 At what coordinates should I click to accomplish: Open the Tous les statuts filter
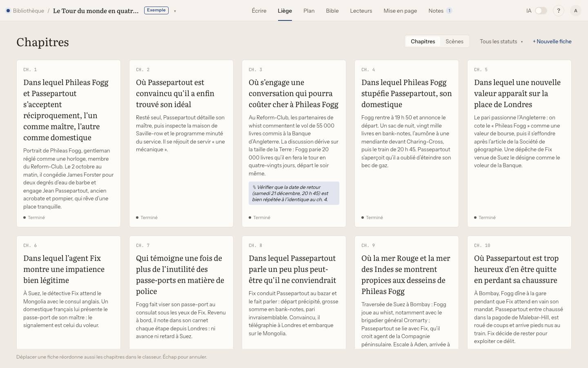point(501,41)
